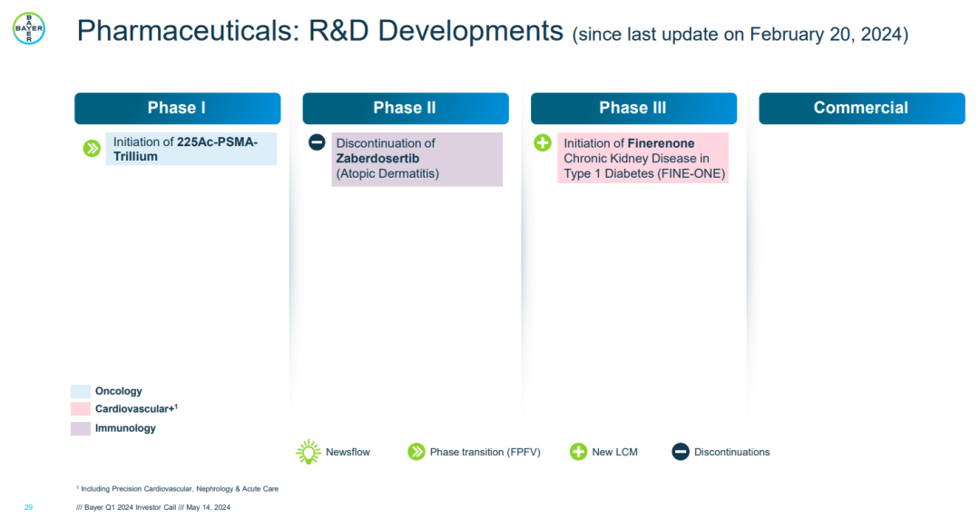Click the Newsflow lightbulb legend icon
This screenshot has width=980, height=518.
coord(309,452)
